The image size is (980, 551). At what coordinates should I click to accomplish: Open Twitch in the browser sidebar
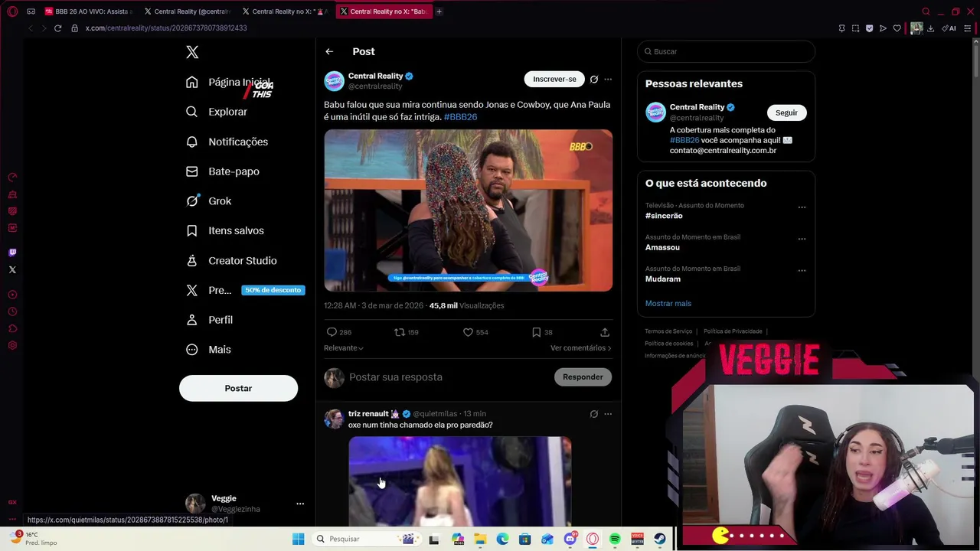point(12,253)
